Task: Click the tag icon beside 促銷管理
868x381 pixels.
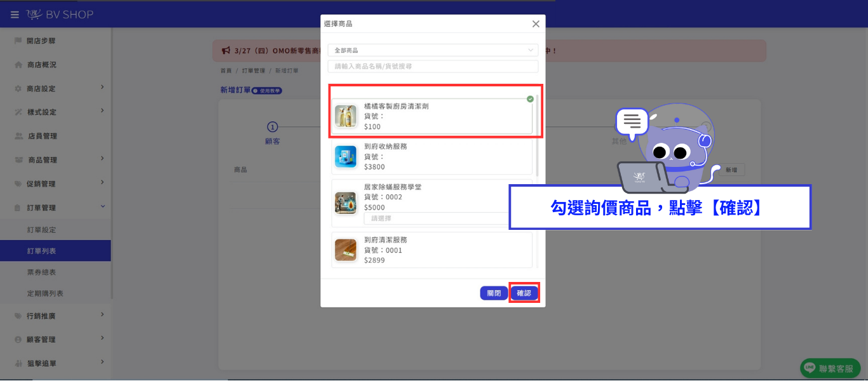Action: (18, 184)
